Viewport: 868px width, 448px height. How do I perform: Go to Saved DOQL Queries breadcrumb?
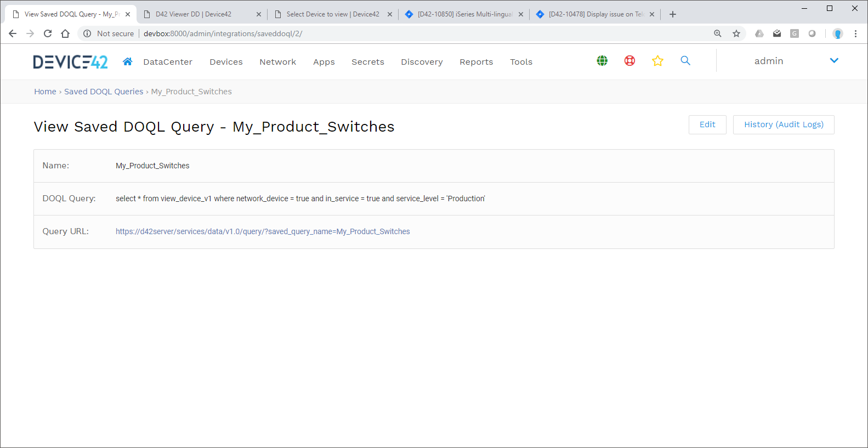pyautogui.click(x=104, y=92)
